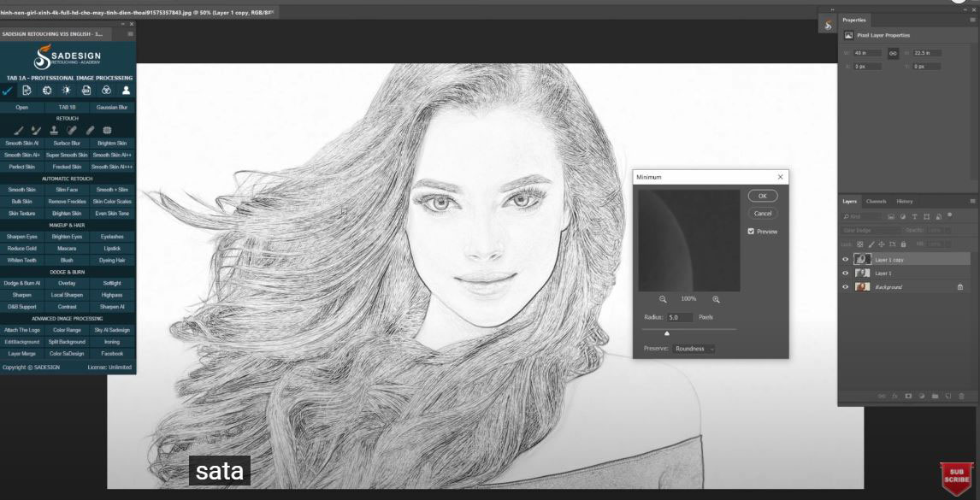Click the SaDesign person profile icon
The height and width of the screenshot is (500, 980).
[126, 90]
